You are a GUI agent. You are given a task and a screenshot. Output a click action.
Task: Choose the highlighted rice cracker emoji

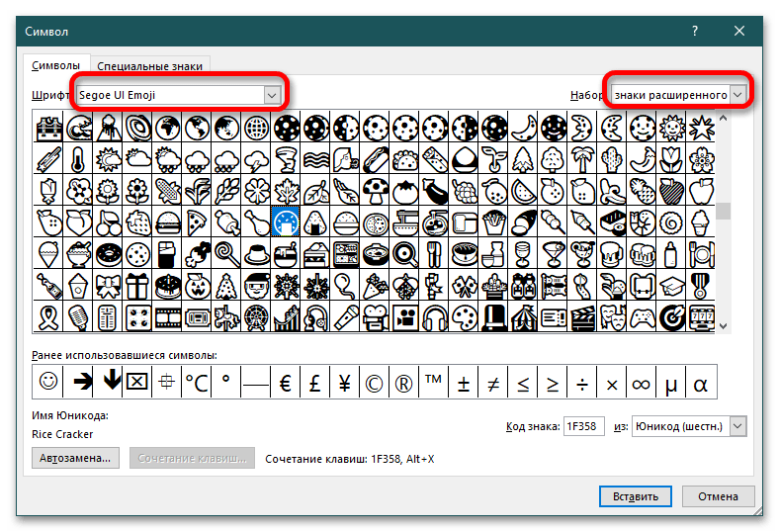pyautogui.click(x=286, y=222)
